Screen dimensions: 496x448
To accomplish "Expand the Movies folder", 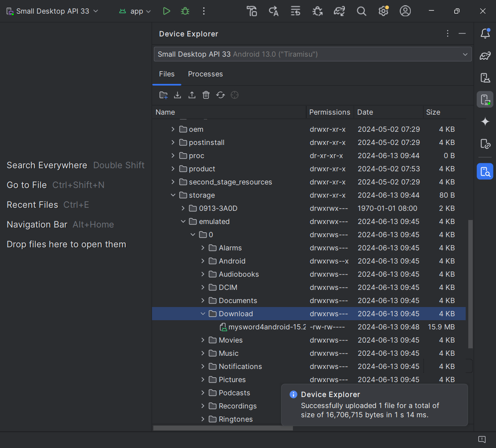I will click(203, 340).
